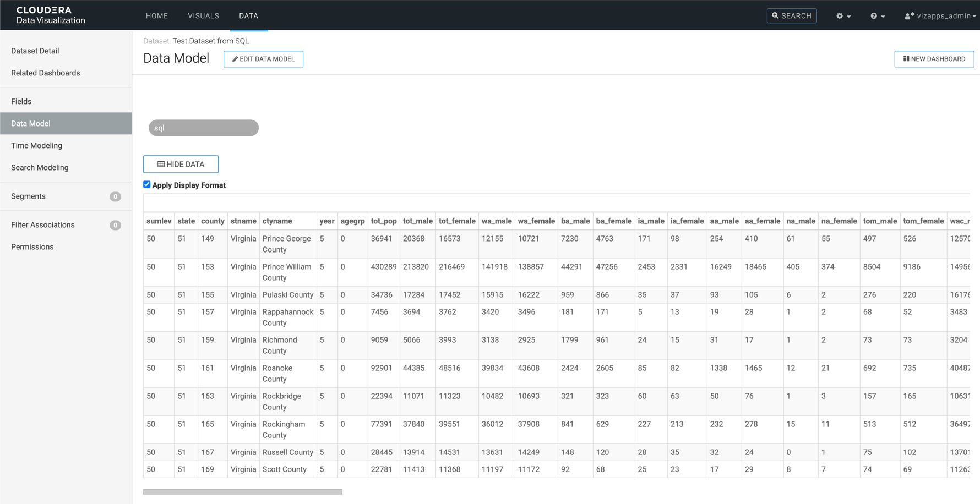
Task: Create a New Dashboard
Action: coord(934,59)
